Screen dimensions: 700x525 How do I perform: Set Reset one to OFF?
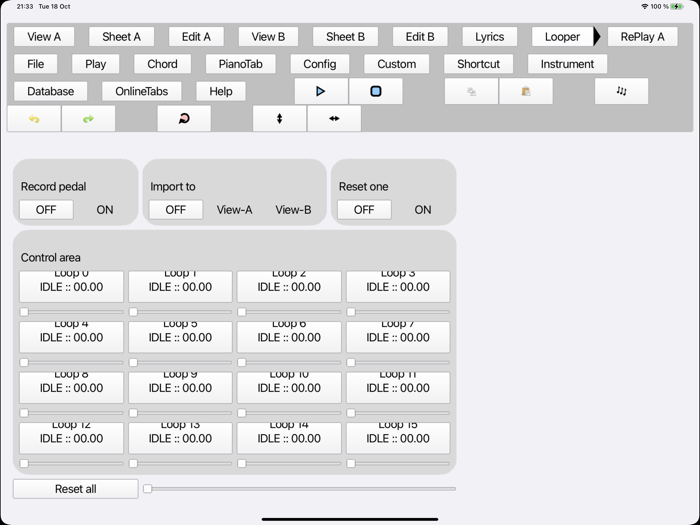coord(364,210)
